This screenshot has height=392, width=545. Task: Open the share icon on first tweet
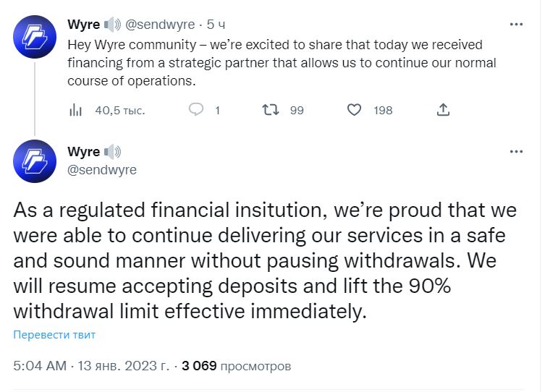pos(444,110)
